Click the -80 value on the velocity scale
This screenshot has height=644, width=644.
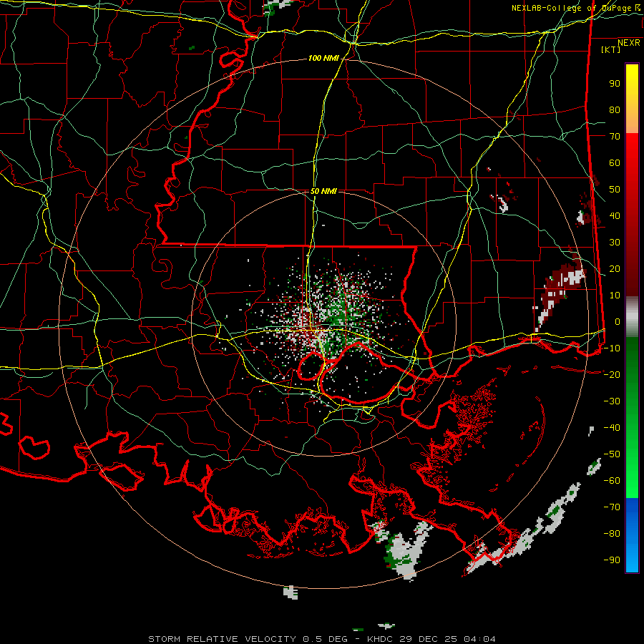pyautogui.click(x=612, y=534)
